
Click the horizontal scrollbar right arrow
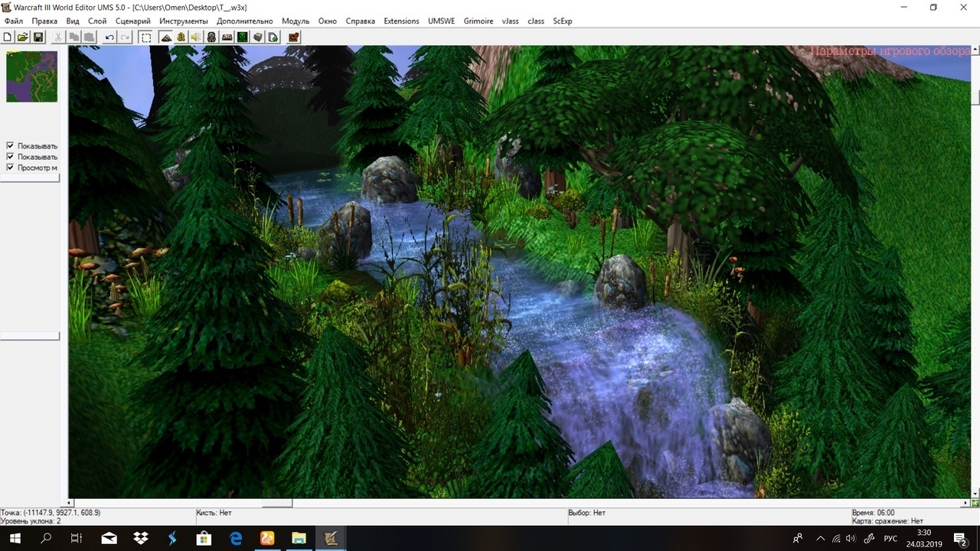point(965,503)
